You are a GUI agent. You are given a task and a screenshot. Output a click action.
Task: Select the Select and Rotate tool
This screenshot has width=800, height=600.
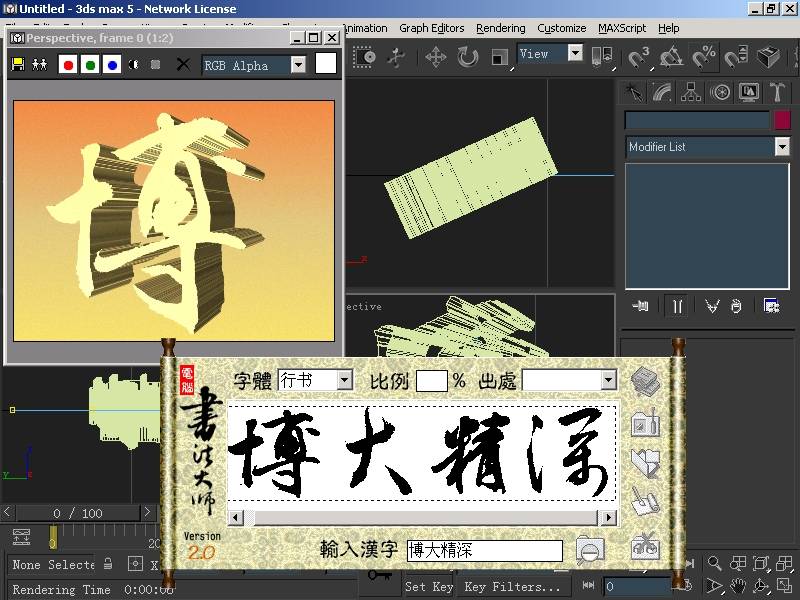click(467, 57)
